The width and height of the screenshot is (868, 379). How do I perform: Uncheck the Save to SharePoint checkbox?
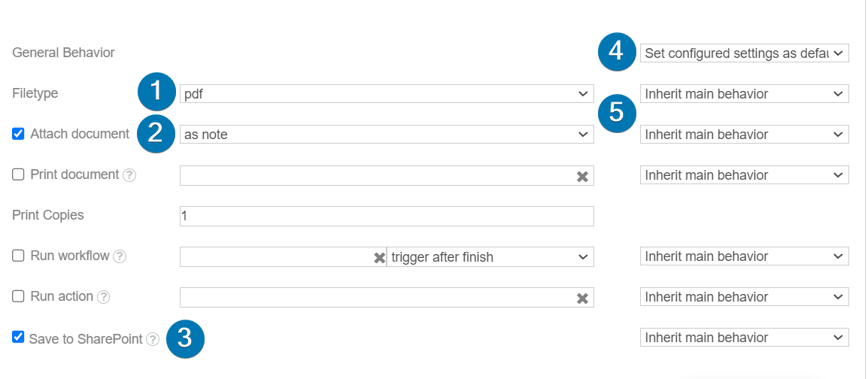tap(18, 337)
